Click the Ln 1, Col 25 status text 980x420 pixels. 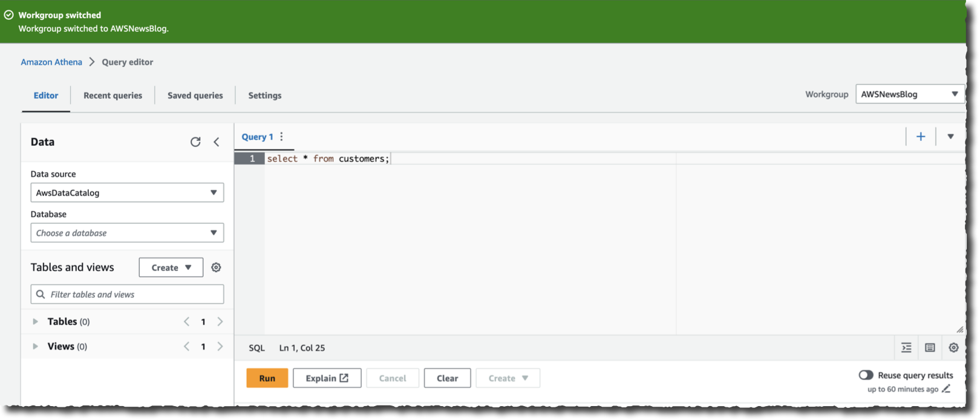click(302, 348)
